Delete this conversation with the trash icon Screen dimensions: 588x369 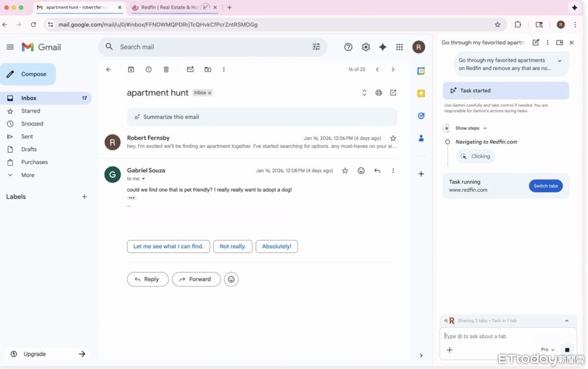[166, 69]
